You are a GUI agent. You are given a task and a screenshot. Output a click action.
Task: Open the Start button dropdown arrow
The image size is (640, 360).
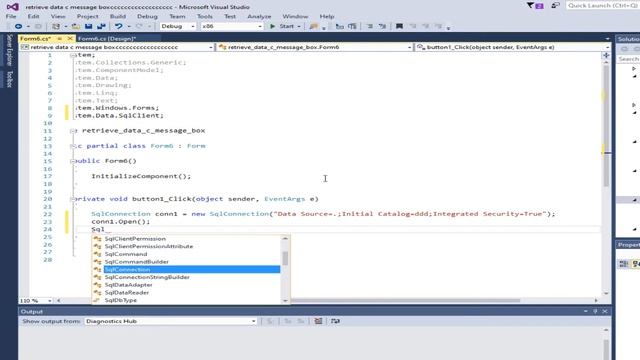[299, 27]
